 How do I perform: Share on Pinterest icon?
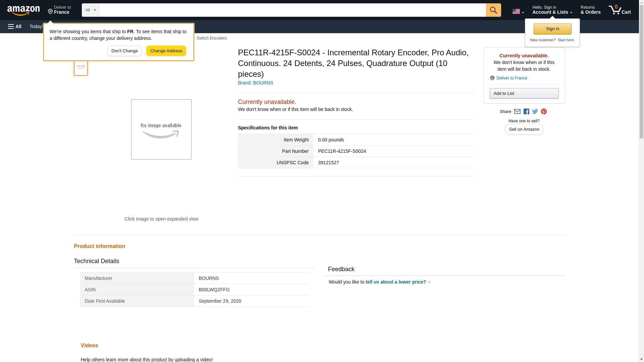544,112
